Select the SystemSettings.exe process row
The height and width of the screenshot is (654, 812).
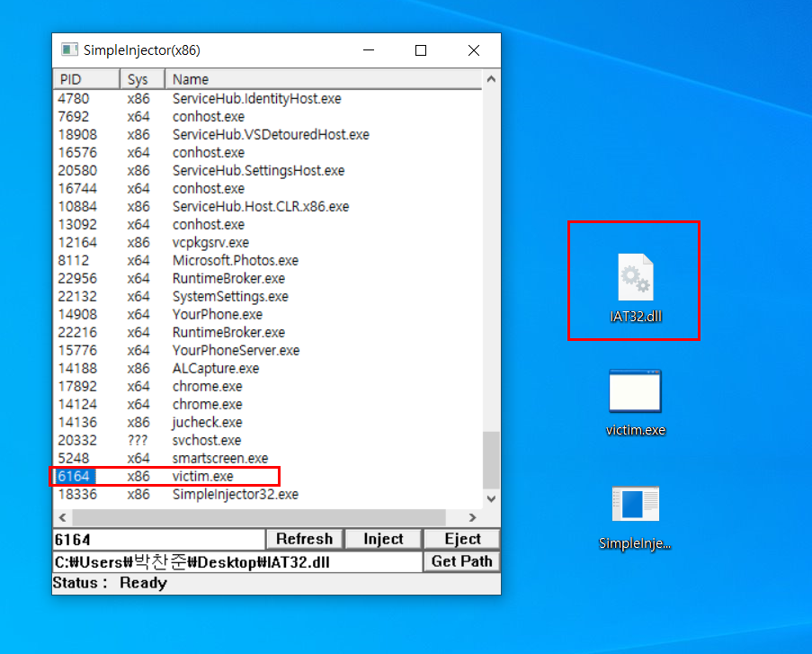(x=267, y=297)
